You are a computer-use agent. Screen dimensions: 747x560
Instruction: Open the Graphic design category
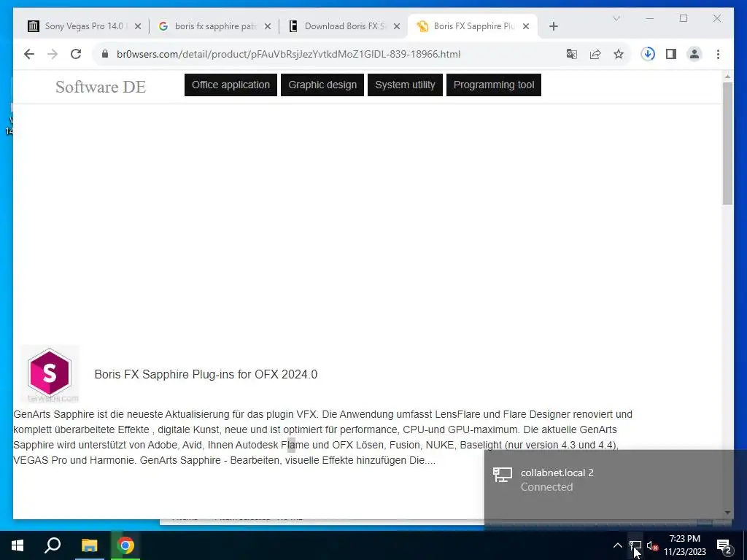322,85
